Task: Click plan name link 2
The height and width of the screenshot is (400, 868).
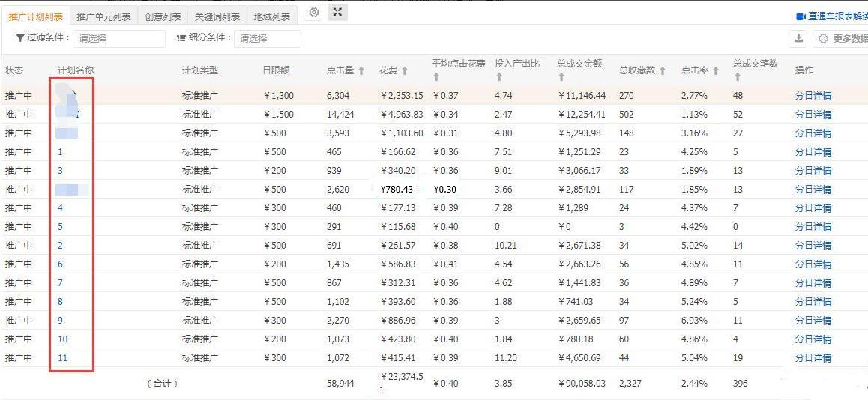Action: 60,246
